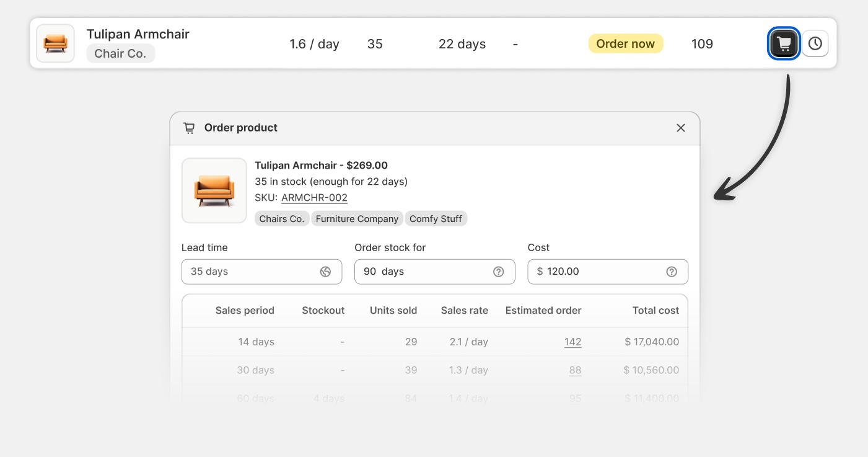Select the Comfy Stuff tag
This screenshot has width=868, height=457.
coord(436,219)
